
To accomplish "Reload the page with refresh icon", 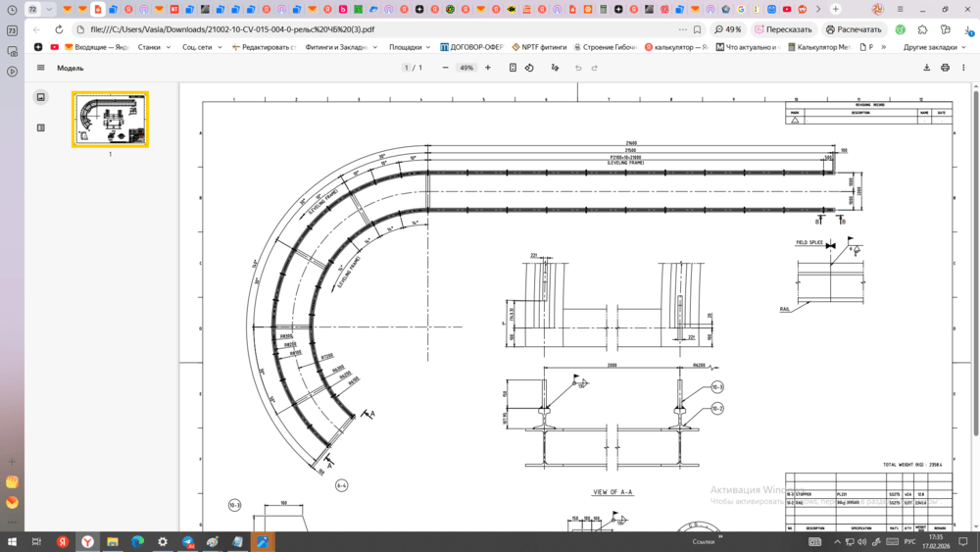I will [x=59, y=29].
